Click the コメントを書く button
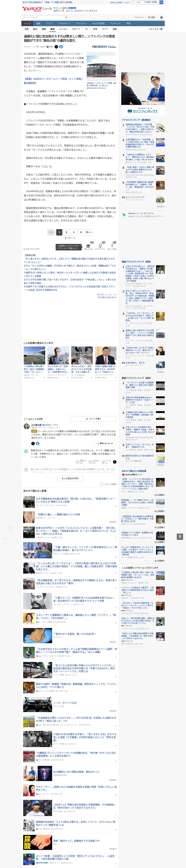The width and height of the screenshot is (186, 868). pos(93,419)
